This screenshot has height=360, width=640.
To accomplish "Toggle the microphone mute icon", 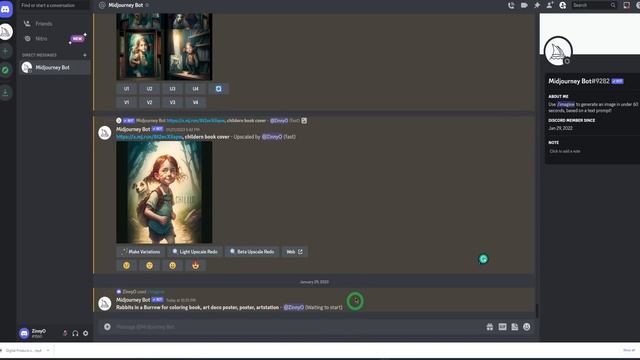I will (x=65, y=333).
